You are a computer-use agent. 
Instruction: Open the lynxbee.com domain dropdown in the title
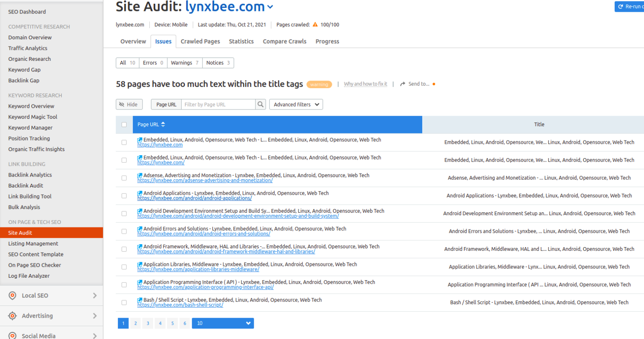coord(270,7)
